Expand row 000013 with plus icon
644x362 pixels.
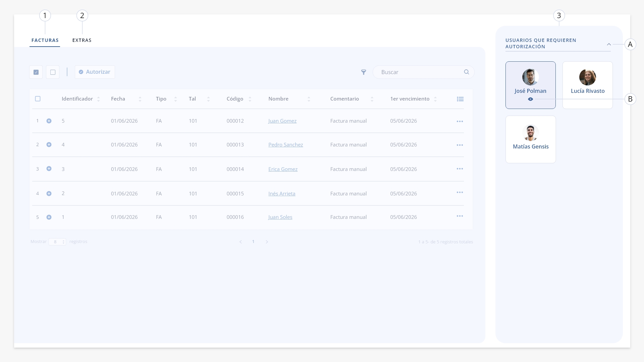tap(49, 145)
